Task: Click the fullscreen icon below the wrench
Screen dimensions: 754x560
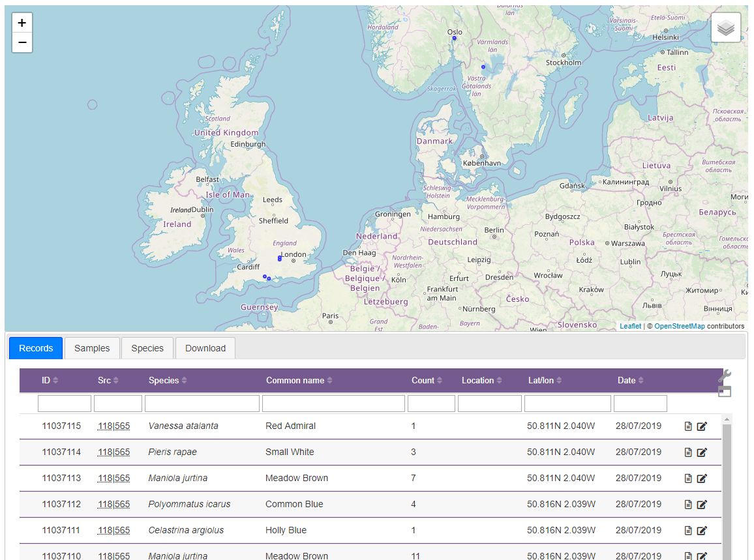Action: click(x=725, y=391)
